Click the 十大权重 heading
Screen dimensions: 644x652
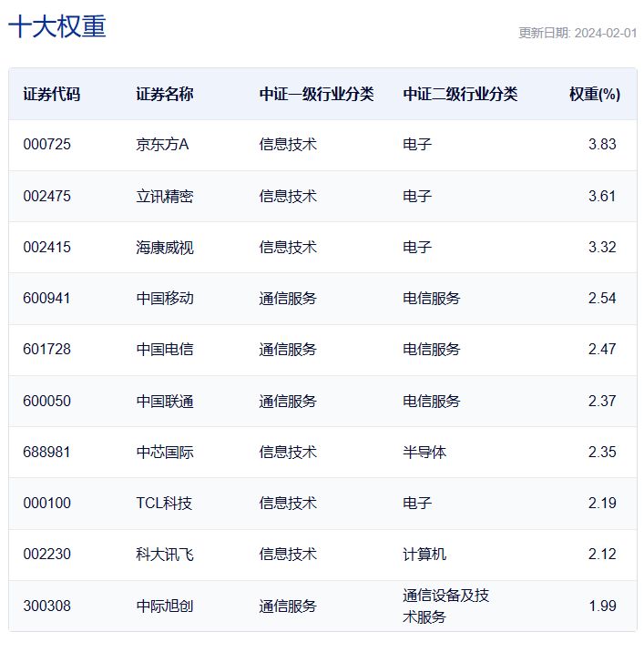coord(57,26)
